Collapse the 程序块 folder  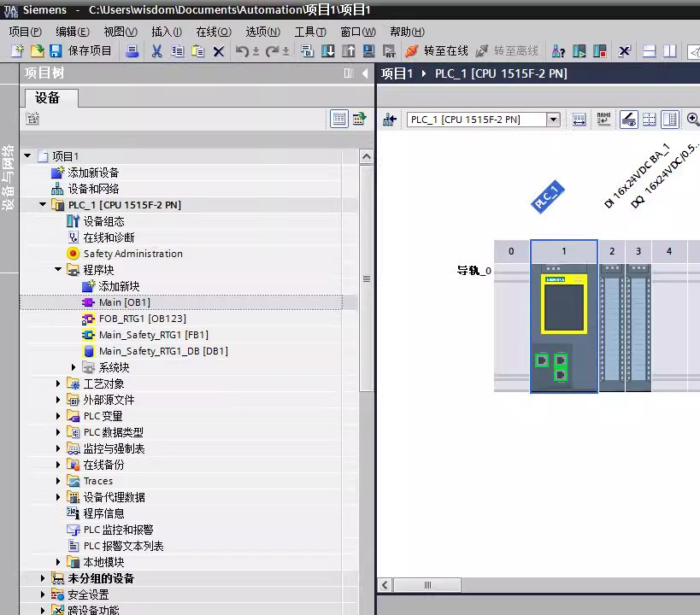click(58, 269)
